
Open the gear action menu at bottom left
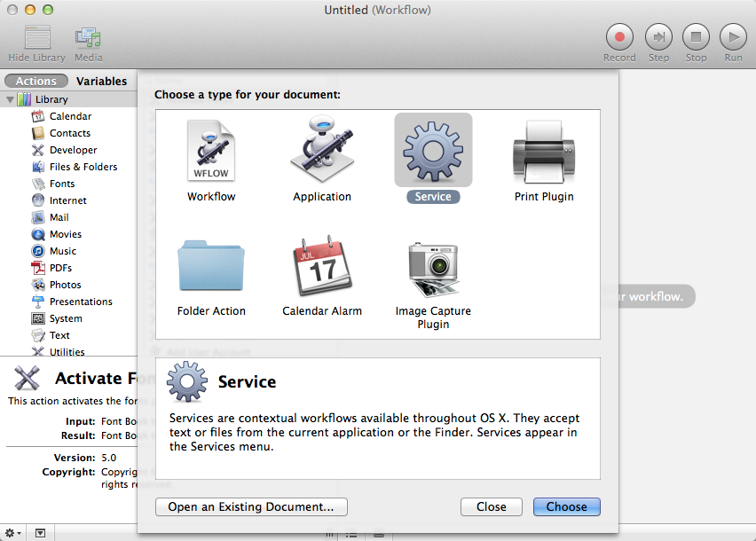click(12, 533)
